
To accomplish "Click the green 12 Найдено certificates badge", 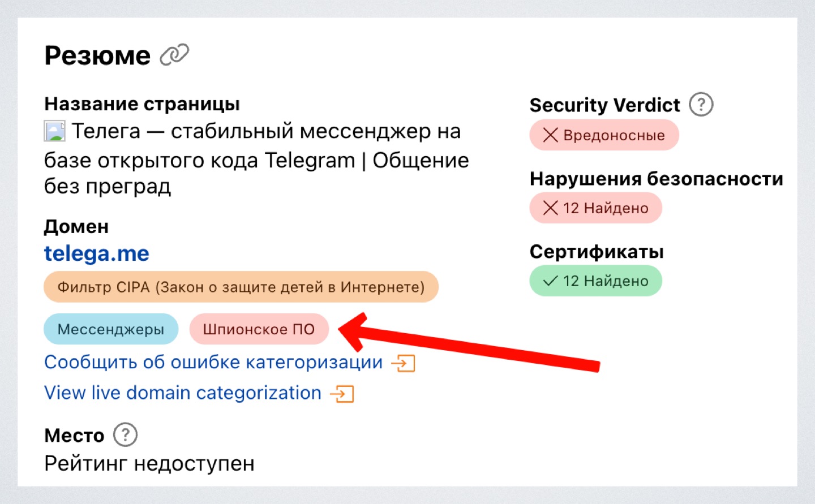I will click(595, 281).
